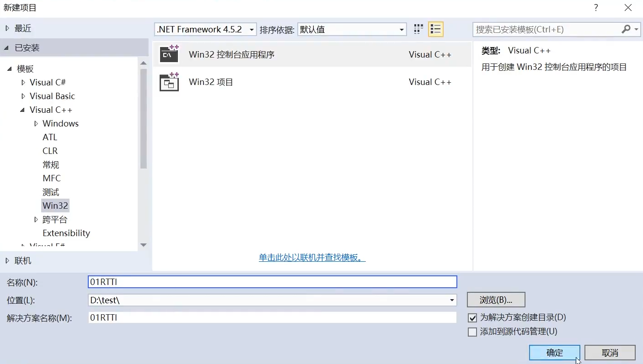Select the Win32 控制台应用程序 template icon
Image resolution: width=643 pixels, height=364 pixels.
coord(169,54)
